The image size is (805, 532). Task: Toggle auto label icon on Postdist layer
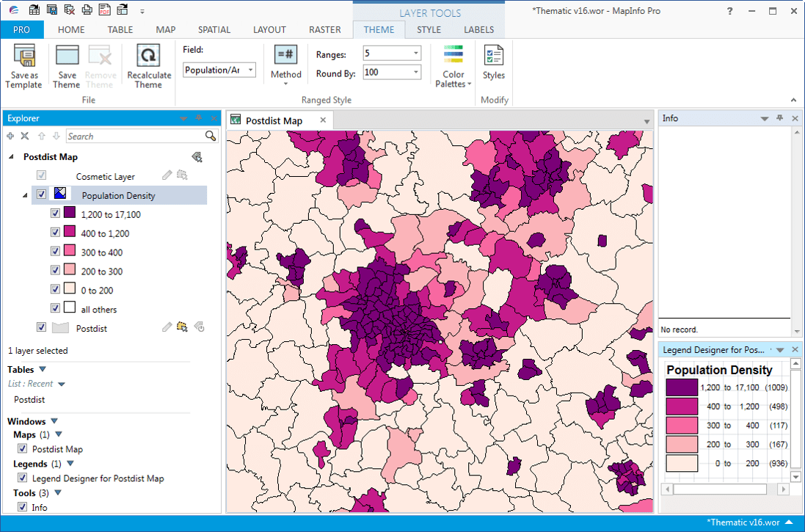(199, 327)
